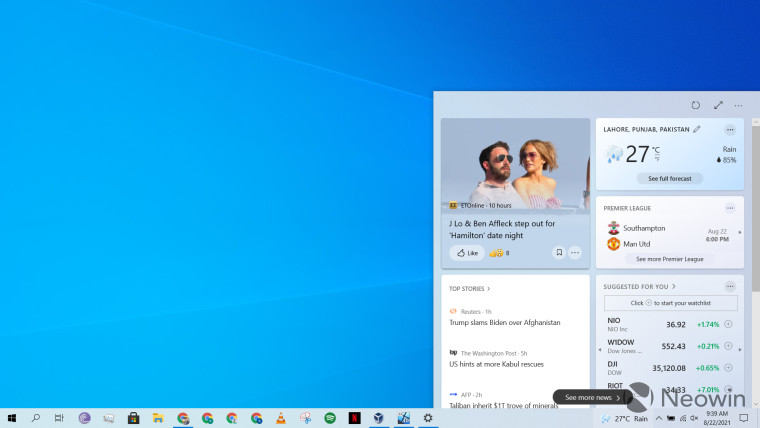This screenshot has width=760, height=428.
Task: Switch temperature units to Celsius
Action: pyautogui.click(x=656, y=150)
